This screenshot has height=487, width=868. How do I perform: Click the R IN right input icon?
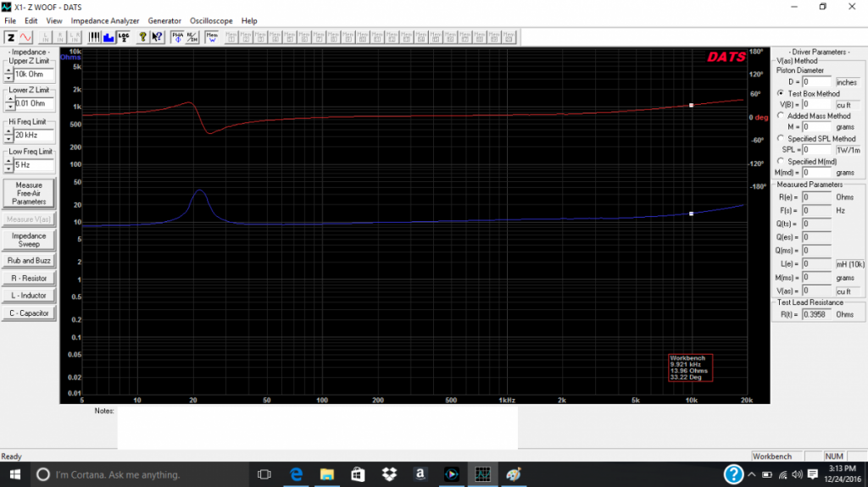click(60, 37)
